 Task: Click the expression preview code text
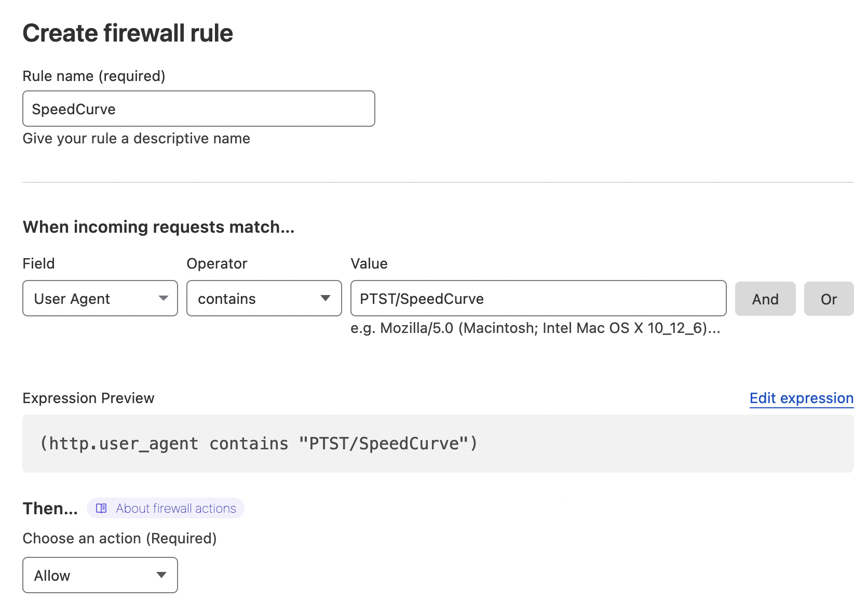[x=259, y=444]
